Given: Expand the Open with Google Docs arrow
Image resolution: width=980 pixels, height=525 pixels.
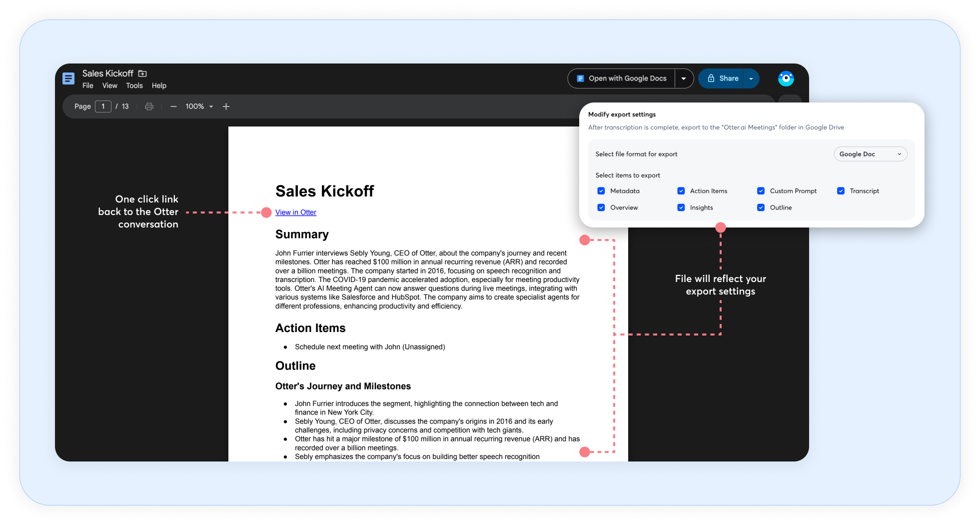Looking at the screenshot, I should click(684, 78).
